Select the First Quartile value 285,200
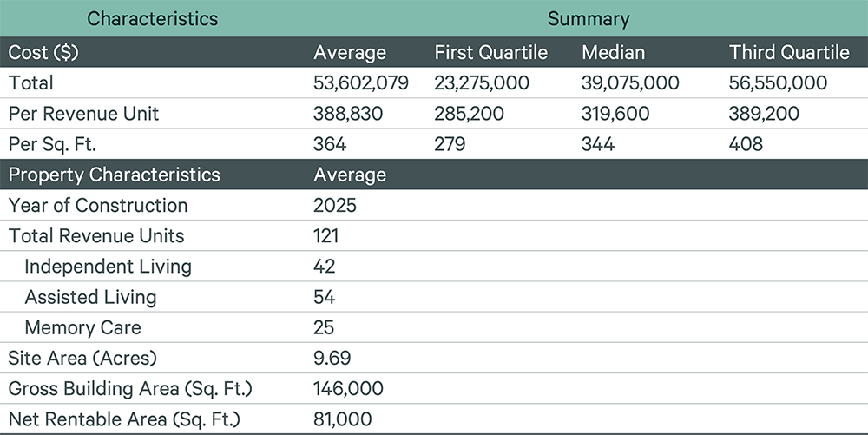This screenshot has height=435, width=868. pos(469,114)
